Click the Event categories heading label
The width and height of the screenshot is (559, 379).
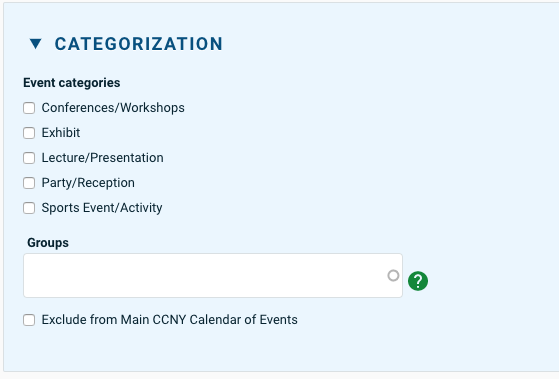tap(72, 83)
